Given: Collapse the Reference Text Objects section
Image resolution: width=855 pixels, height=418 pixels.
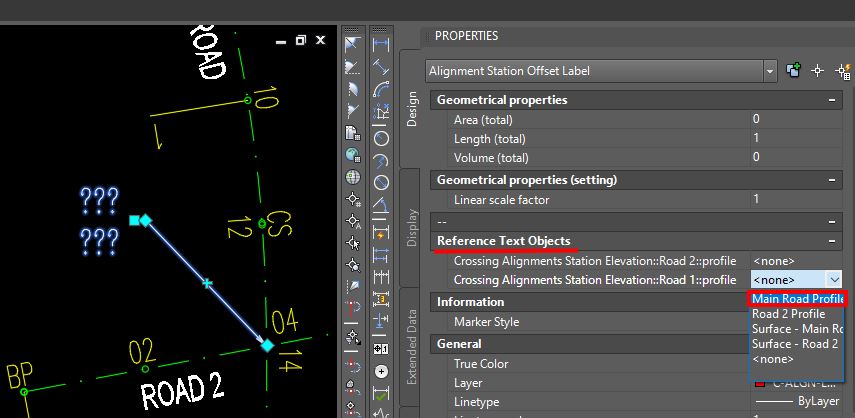Looking at the screenshot, I should pyautogui.click(x=832, y=241).
